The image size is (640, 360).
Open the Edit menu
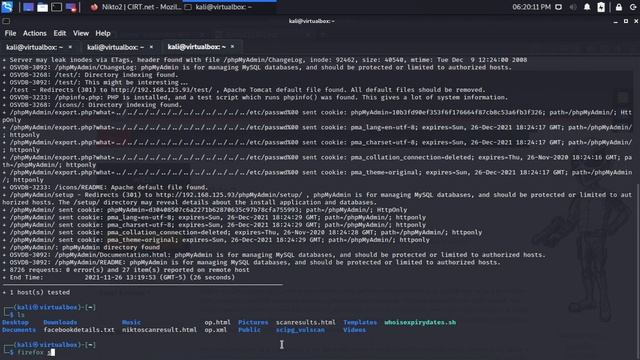point(60,33)
